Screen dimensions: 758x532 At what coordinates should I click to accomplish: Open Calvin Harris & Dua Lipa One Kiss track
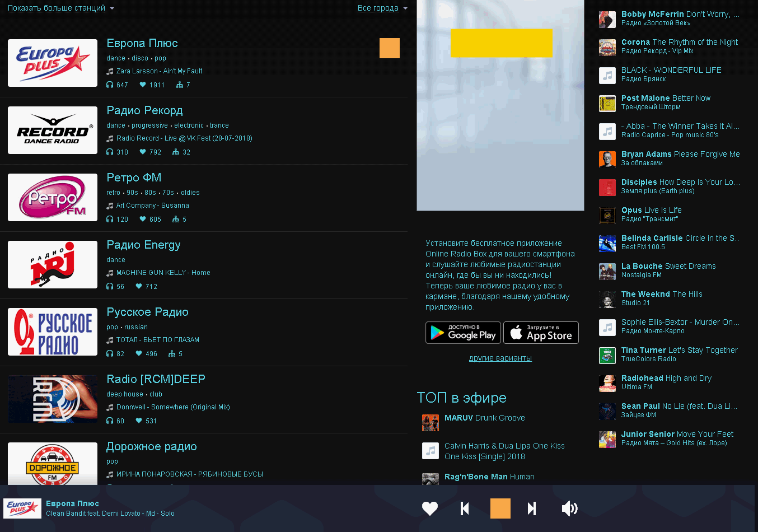pos(504,451)
